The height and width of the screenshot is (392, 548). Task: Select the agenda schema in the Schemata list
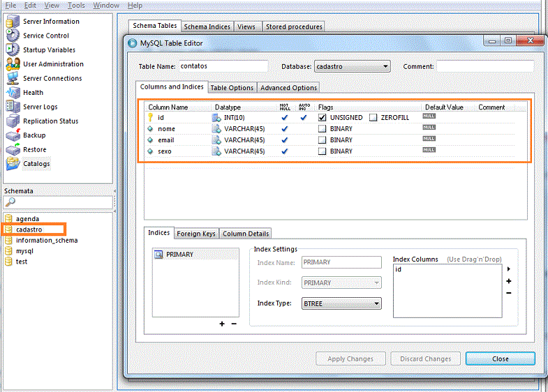click(x=27, y=219)
